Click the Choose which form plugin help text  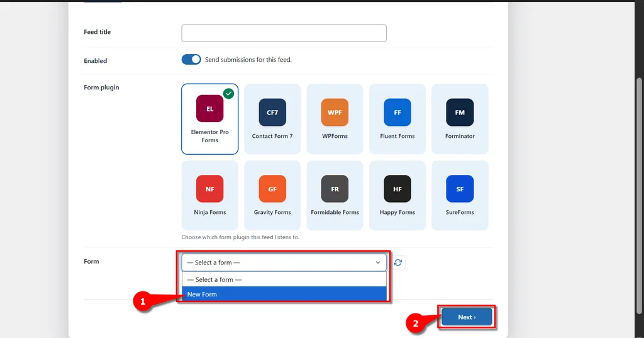[240, 237]
